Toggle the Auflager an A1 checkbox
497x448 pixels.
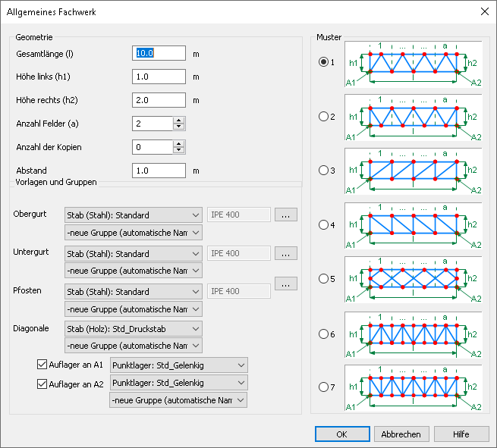[42, 365]
